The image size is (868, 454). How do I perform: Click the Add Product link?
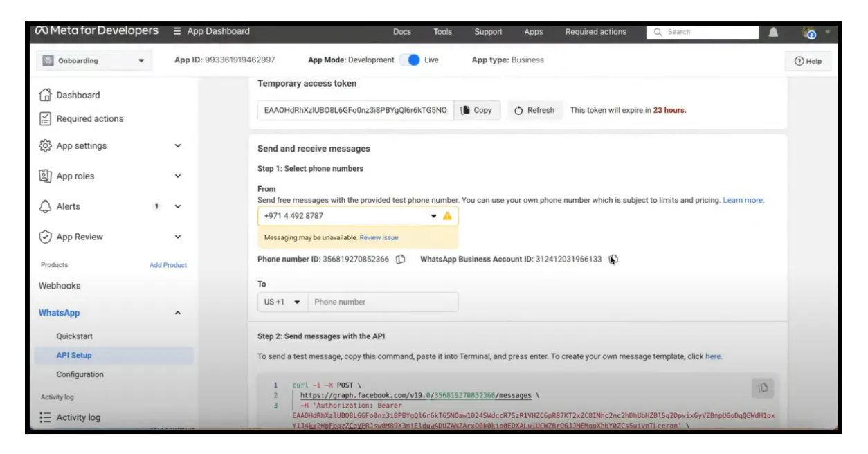click(x=168, y=265)
